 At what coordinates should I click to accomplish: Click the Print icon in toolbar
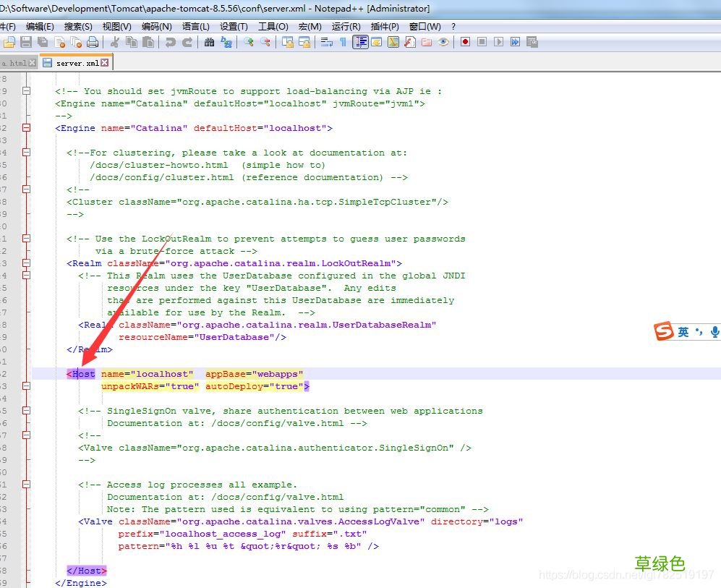[x=92, y=42]
